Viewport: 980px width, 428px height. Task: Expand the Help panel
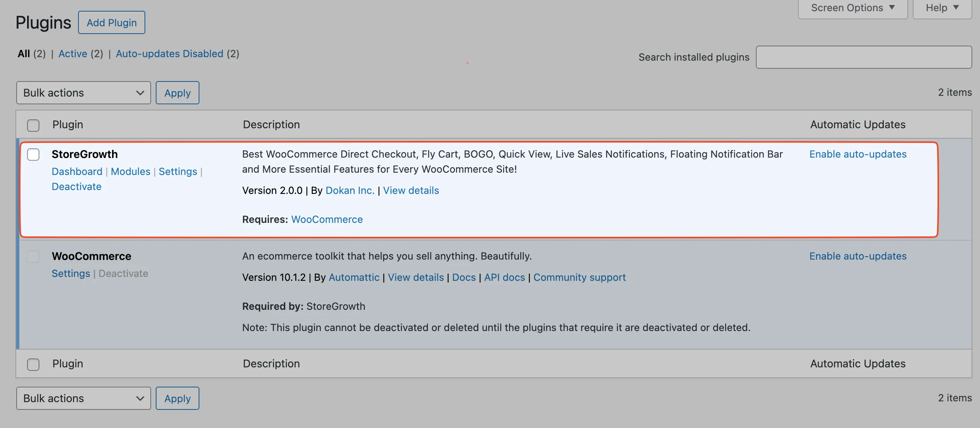(942, 8)
